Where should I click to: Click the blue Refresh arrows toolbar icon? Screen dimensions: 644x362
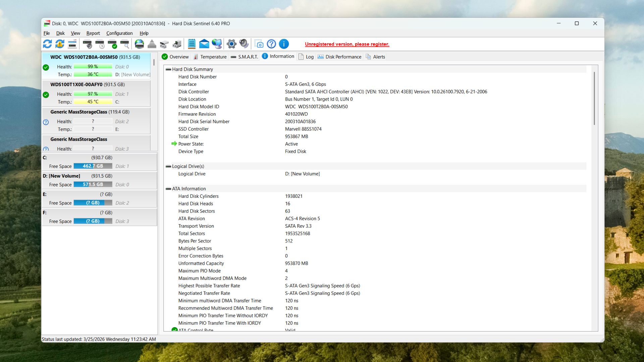tap(47, 44)
